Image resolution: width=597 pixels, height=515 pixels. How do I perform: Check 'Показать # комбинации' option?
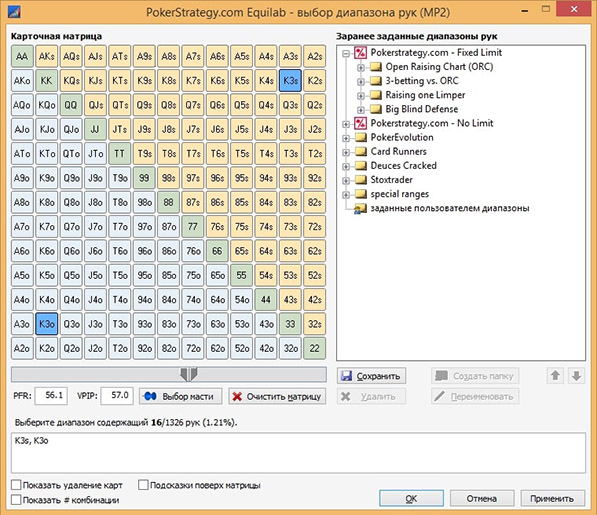(x=16, y=500)
